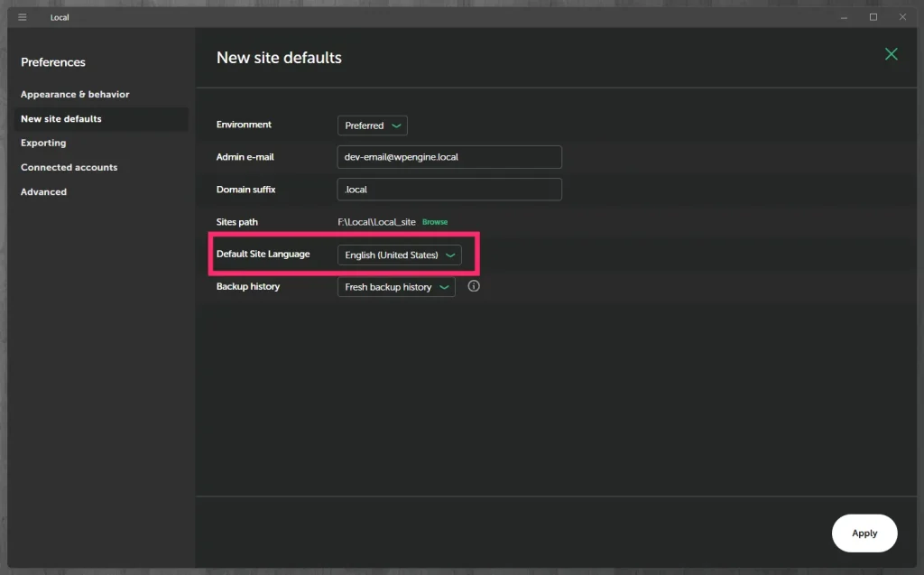Viewport: 924px width, 575px height.
Task: Minimize the Local window
Action: pyautogui.click(x=844, y=17)
